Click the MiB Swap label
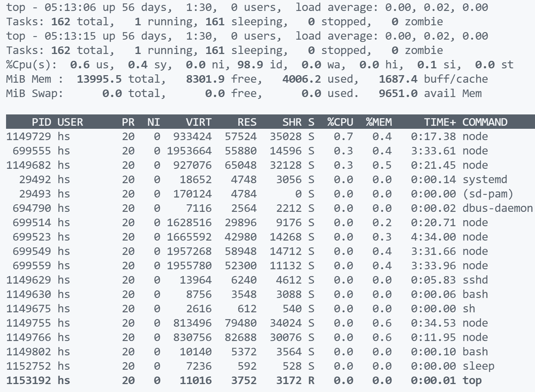The height and width of the screenshot is (392, 535). point(35,93)
